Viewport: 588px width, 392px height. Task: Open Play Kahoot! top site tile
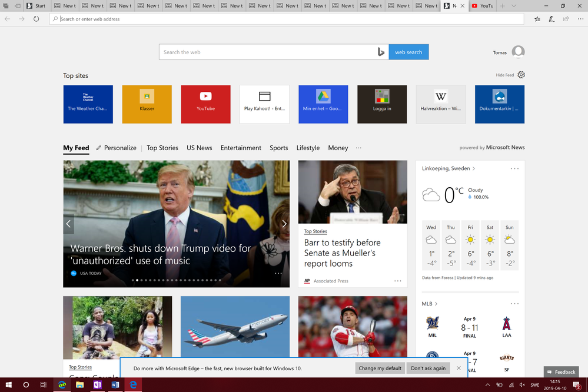point(264,104)
